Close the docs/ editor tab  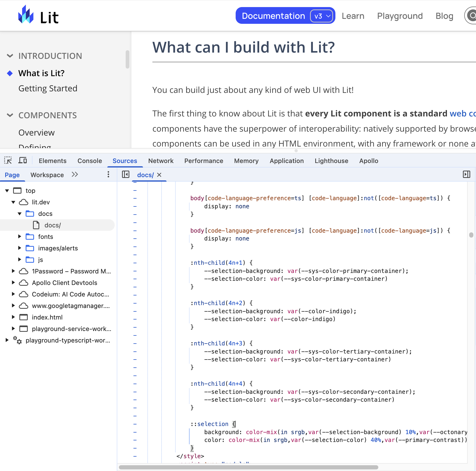[x=159, y=175]
